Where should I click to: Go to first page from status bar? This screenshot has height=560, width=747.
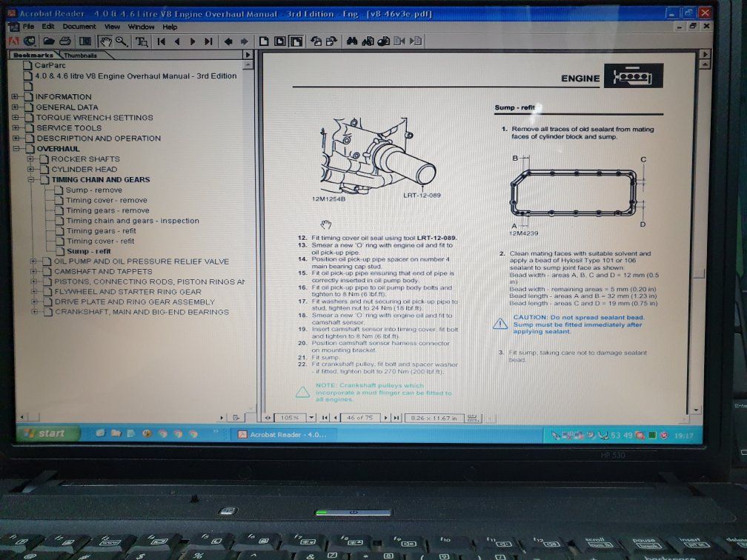325,418
